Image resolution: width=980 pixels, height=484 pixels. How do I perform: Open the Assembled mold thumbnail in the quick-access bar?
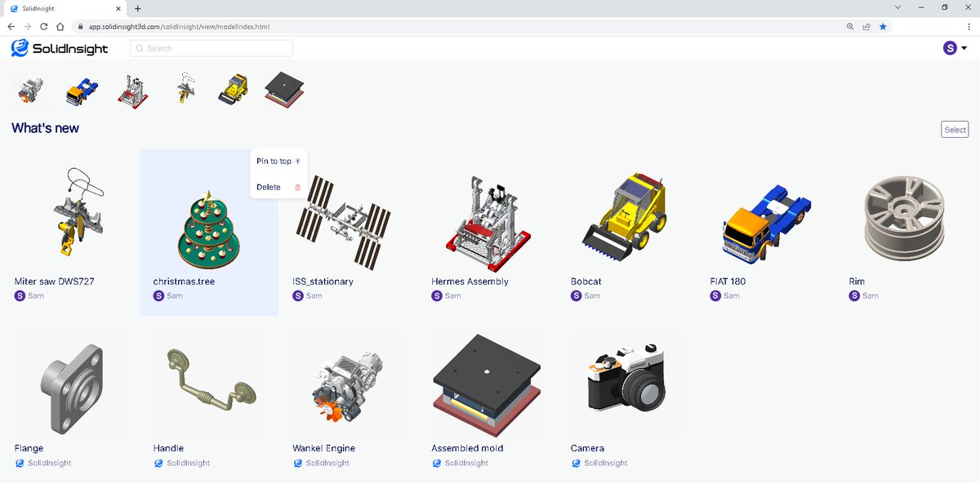point(283,90)
